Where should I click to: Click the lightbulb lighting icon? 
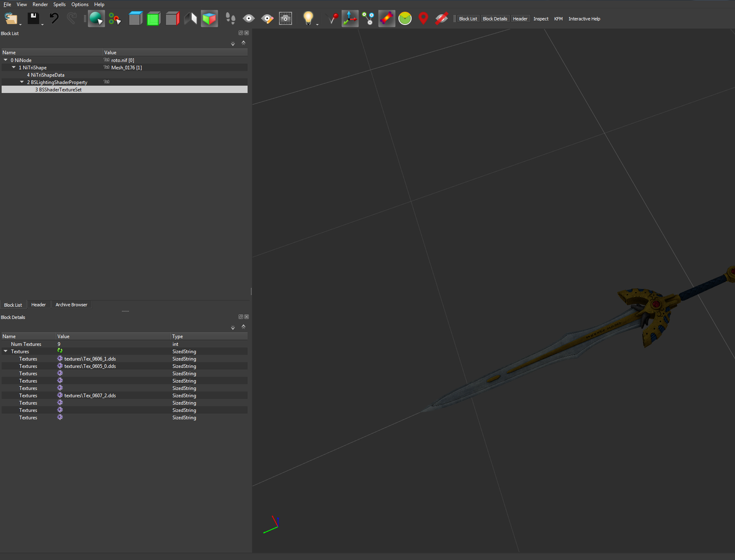coord(308,19)
